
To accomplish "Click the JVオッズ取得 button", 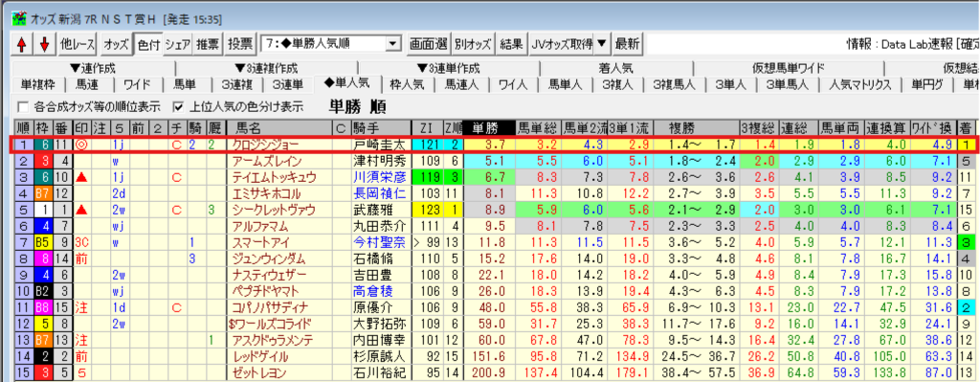I will click(562, 44).
